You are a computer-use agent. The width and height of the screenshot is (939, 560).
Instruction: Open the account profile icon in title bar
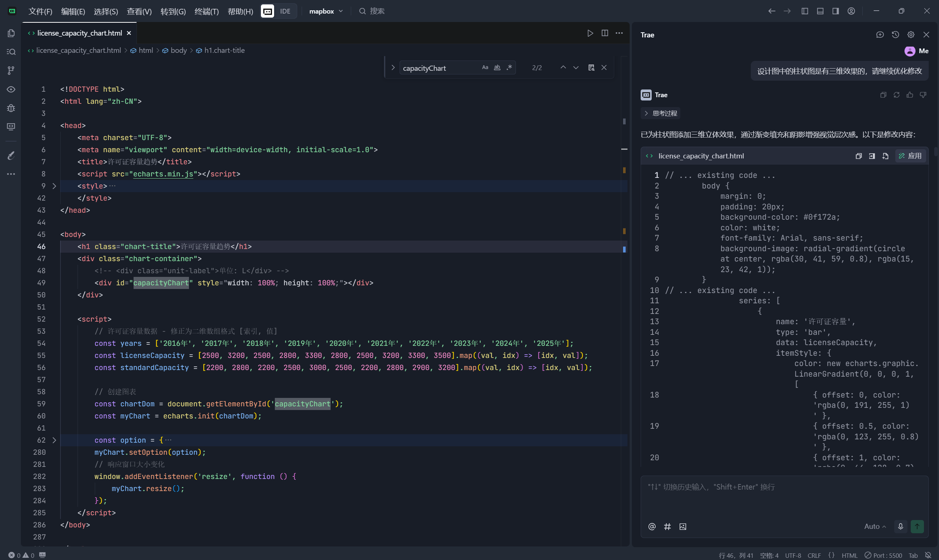[851, 11]
